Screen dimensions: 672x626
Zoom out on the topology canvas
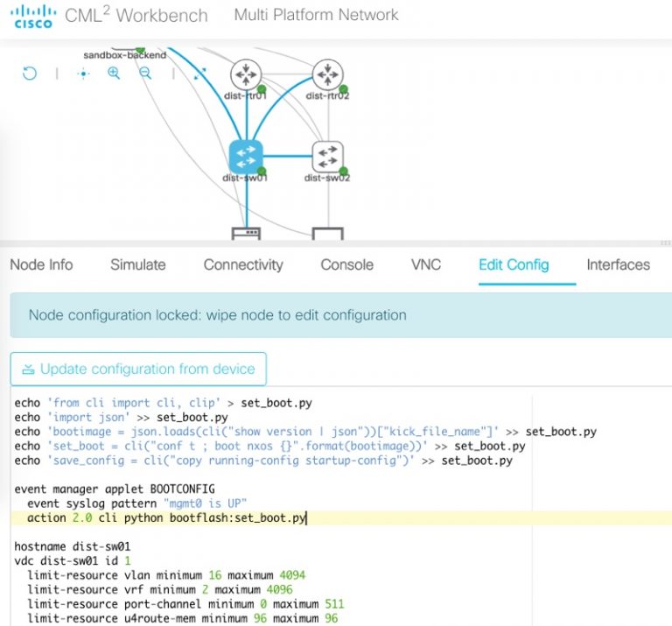[x=145, y=74]
